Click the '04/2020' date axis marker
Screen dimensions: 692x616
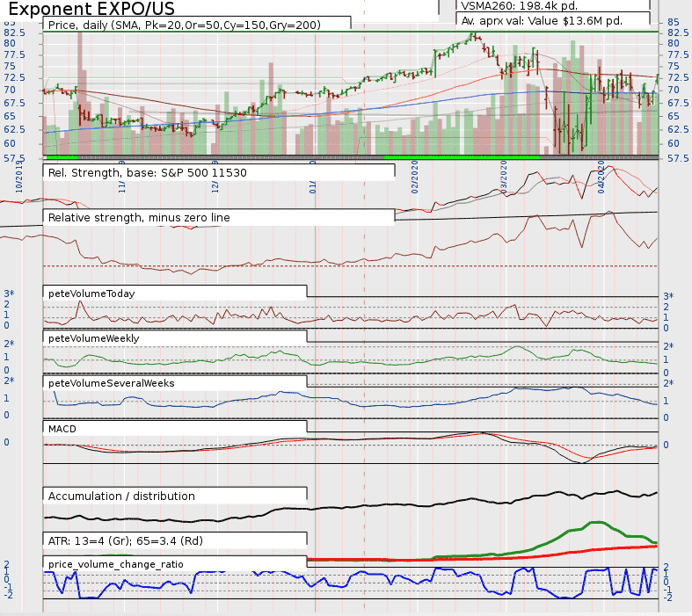tap(601, 177)
